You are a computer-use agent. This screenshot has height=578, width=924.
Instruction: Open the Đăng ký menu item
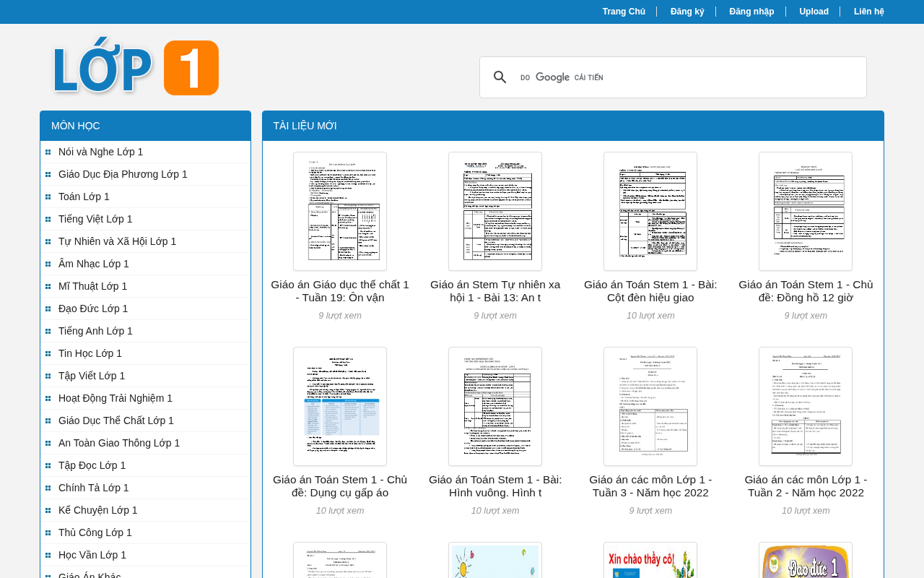click(x=687, y=12)
